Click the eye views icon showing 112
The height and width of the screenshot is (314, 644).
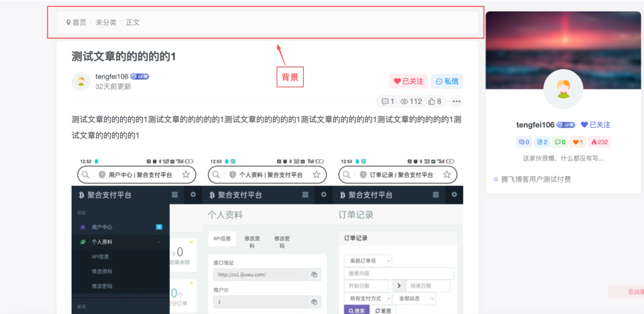pyautogui.click(x=411, y=101)
